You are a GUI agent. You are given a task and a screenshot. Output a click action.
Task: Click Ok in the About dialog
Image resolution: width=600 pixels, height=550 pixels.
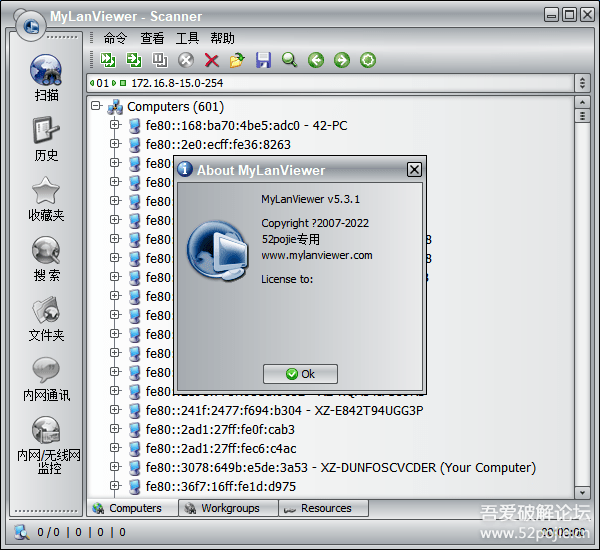point(300,374)
